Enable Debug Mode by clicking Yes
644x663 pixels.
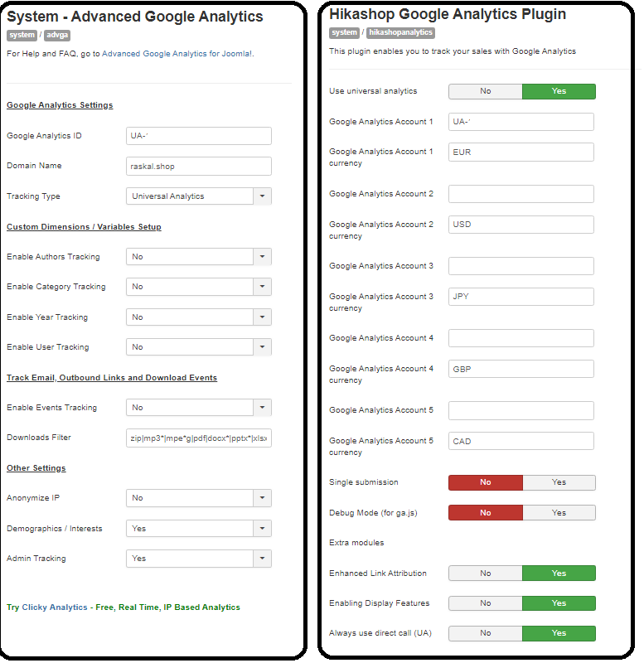click(559, 513)
